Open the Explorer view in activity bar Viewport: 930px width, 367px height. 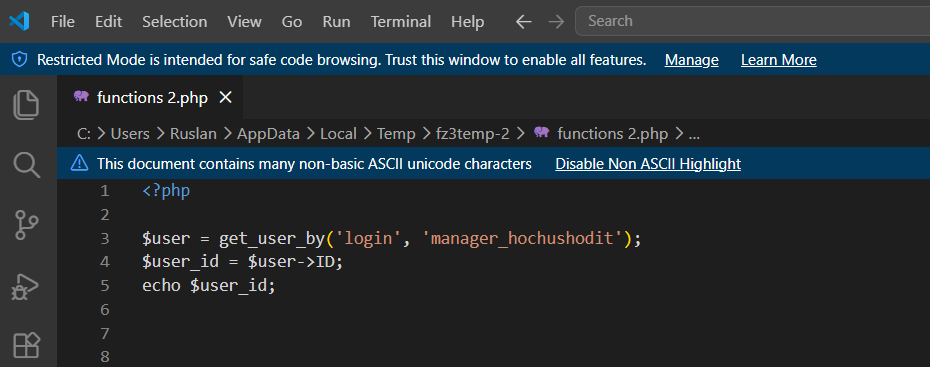click(26, 105)
